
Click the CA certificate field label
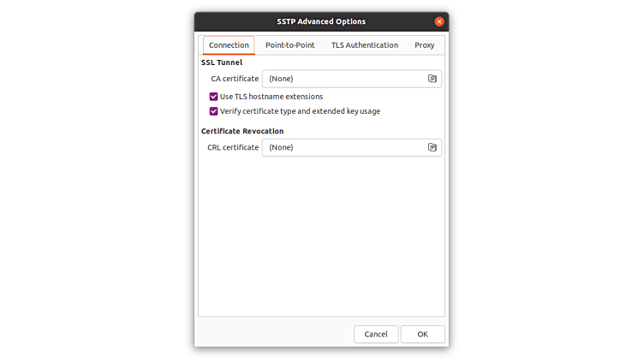tap(235, 79)
